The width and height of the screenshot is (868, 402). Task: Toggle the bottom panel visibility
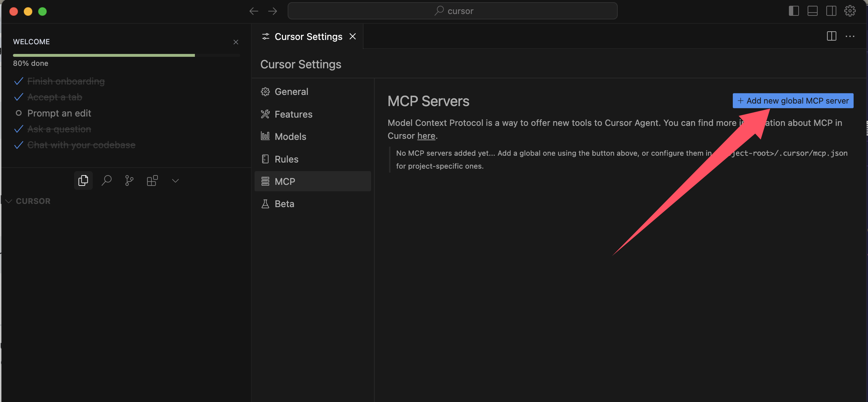[x=813, y=11]
